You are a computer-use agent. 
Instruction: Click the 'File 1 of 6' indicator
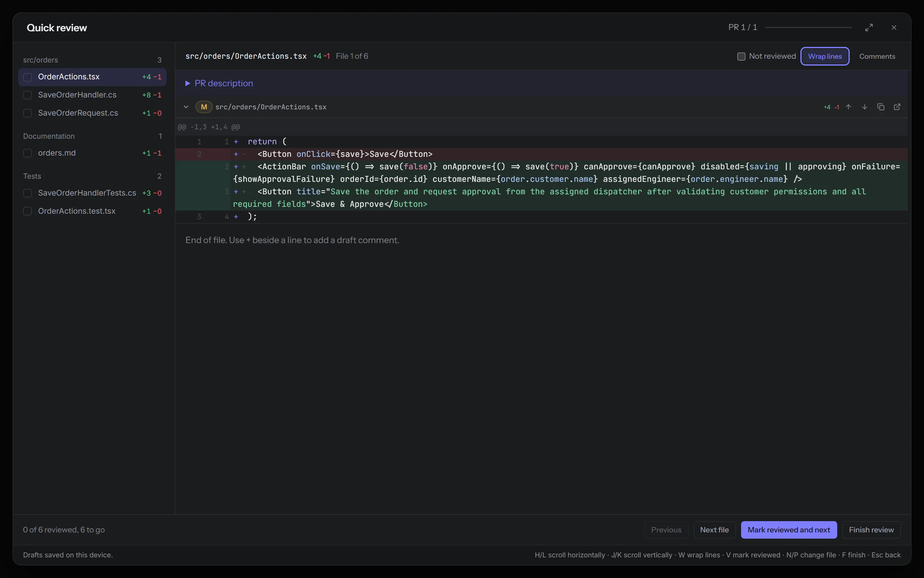click(352, 56)
